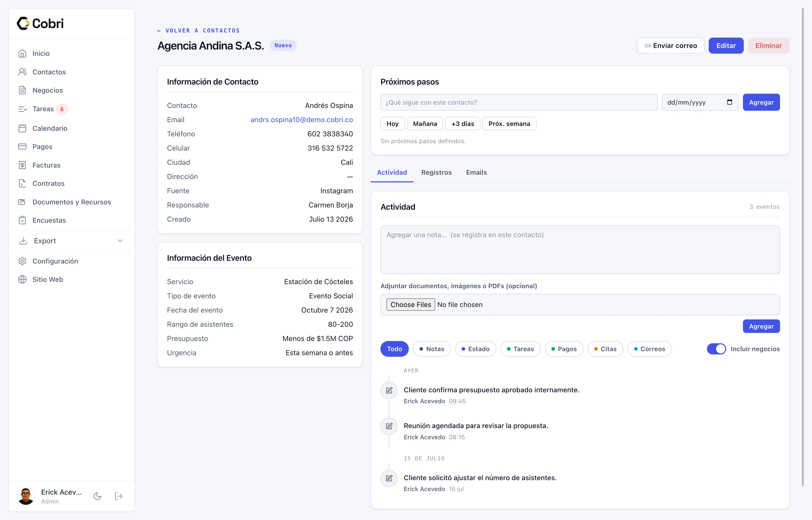Click note icon beside 'Reunión agendada' entry
This screenshot has width=812, height=520.
(389, 426)
